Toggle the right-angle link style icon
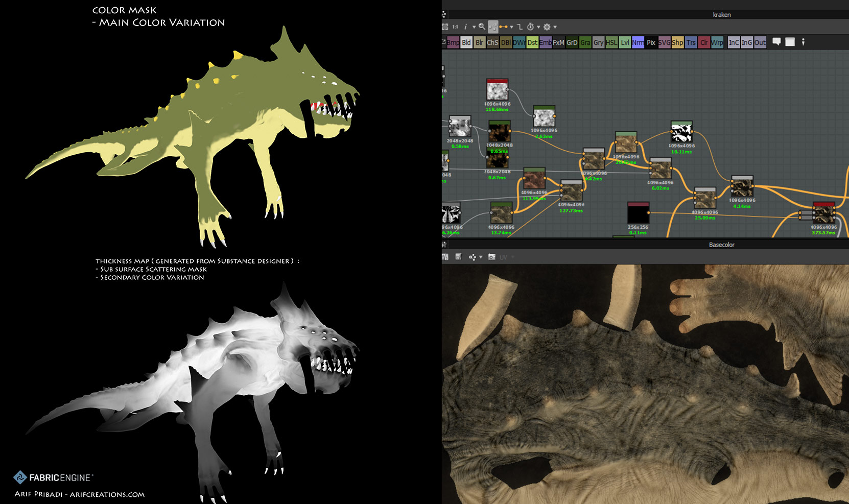 pyautogui.click(x=520, y=27)
